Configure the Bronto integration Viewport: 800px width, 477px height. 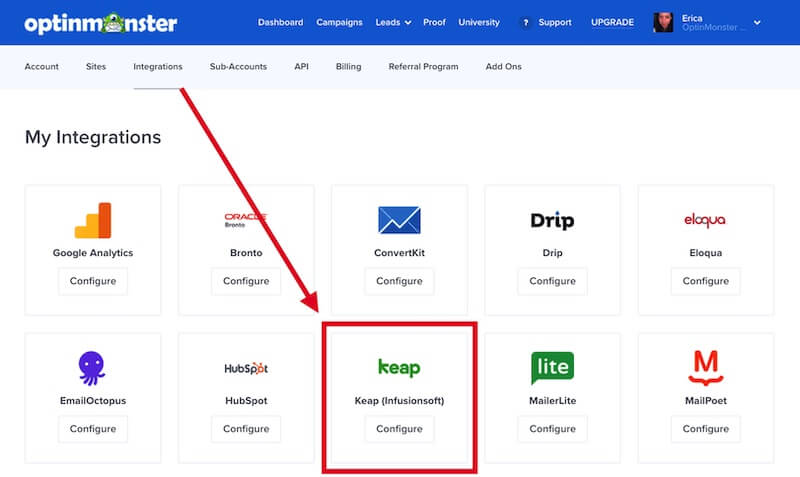pos(246,281)
